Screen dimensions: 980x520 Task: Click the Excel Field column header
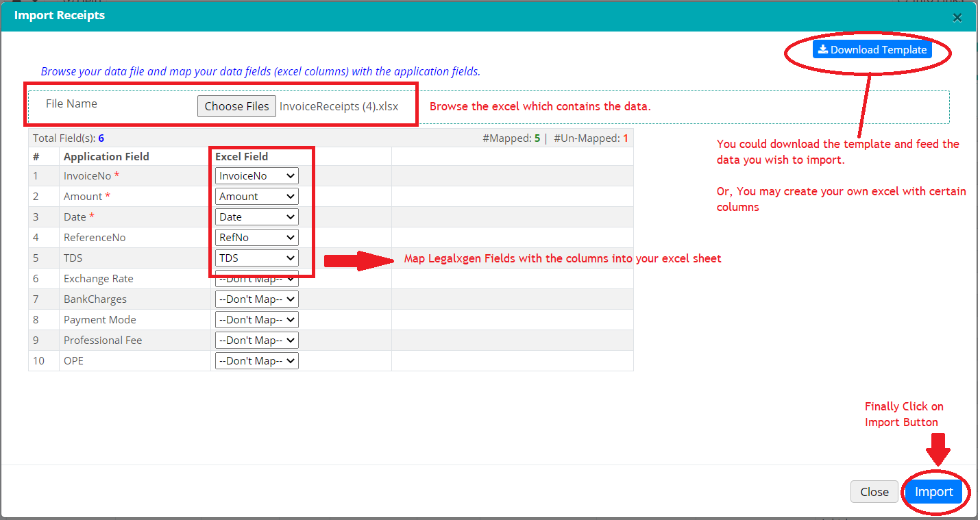point(241,157)
